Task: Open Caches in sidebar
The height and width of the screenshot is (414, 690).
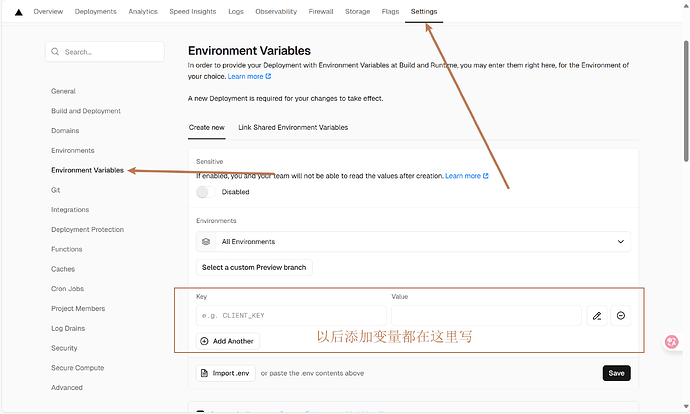Action: click(63, 269)
